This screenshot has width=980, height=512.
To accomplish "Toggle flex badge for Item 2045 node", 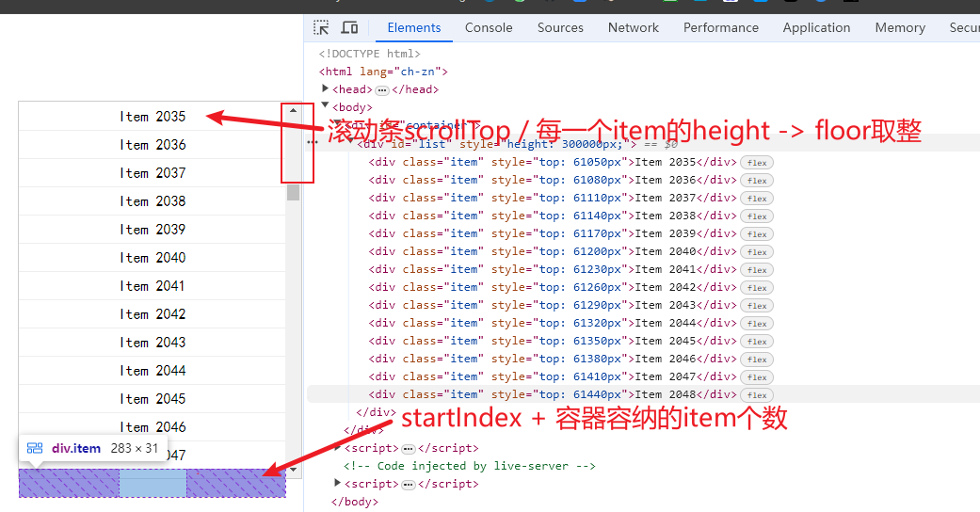I will (x=757, y=342).
